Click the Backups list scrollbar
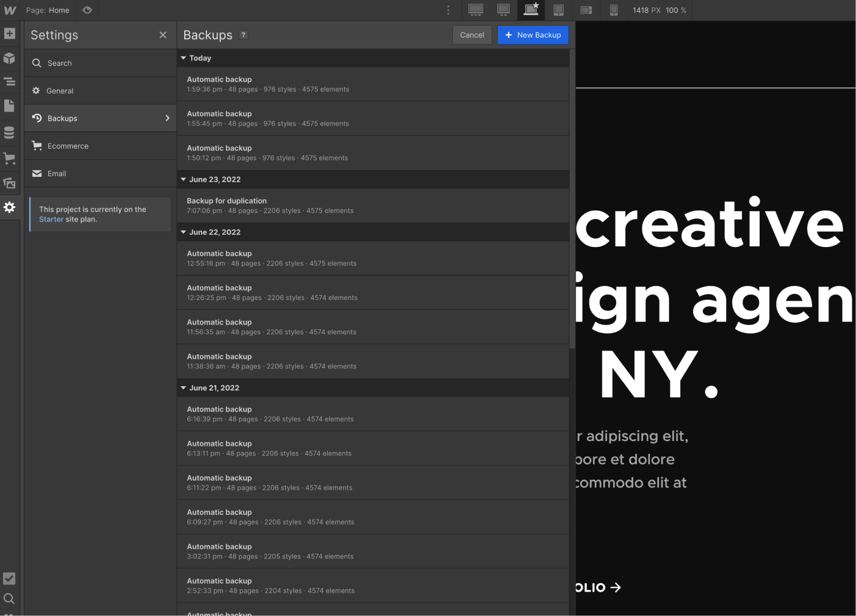 (x=572, y=199)
